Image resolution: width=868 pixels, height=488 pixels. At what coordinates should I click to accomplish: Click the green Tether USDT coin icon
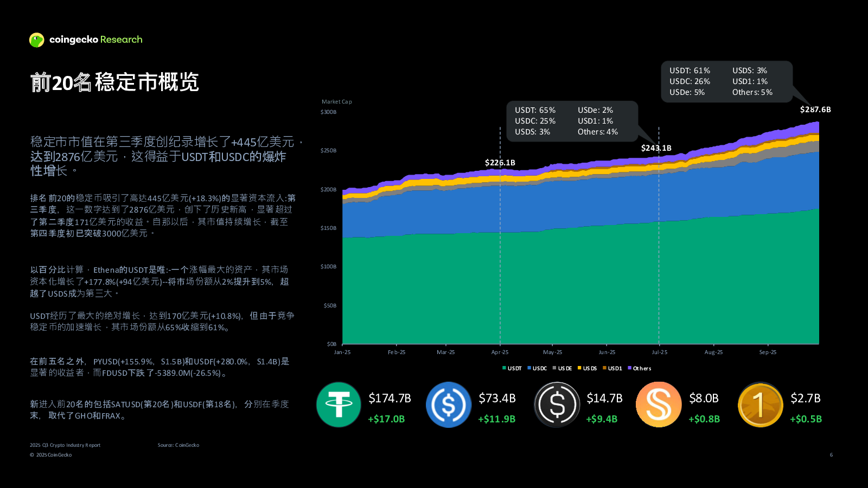[339, 404]
